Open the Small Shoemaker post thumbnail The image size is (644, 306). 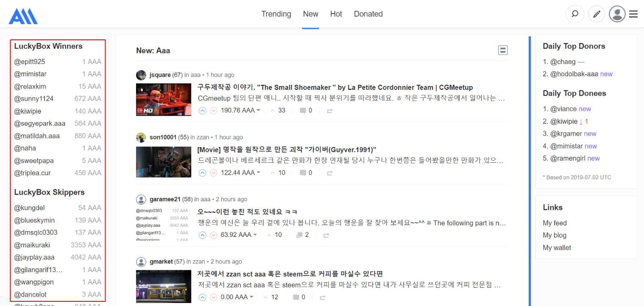[x=164, y=99]
